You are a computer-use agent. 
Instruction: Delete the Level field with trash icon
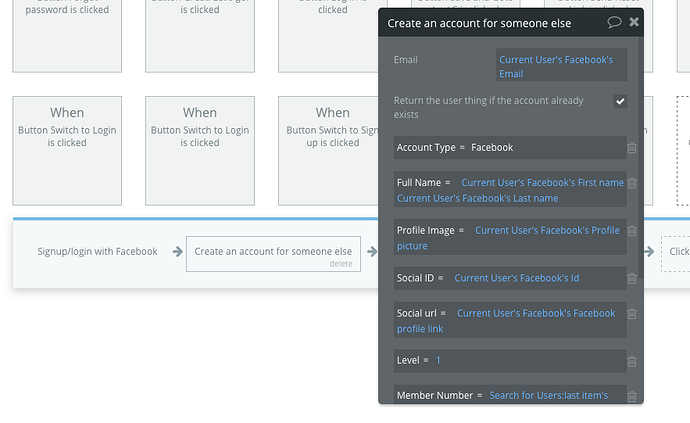coord(632,361)
